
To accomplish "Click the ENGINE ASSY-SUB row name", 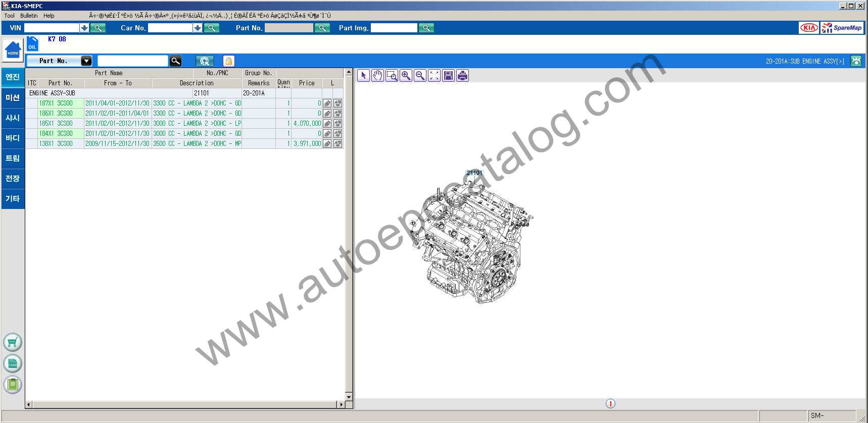I will tap(52, 93).
